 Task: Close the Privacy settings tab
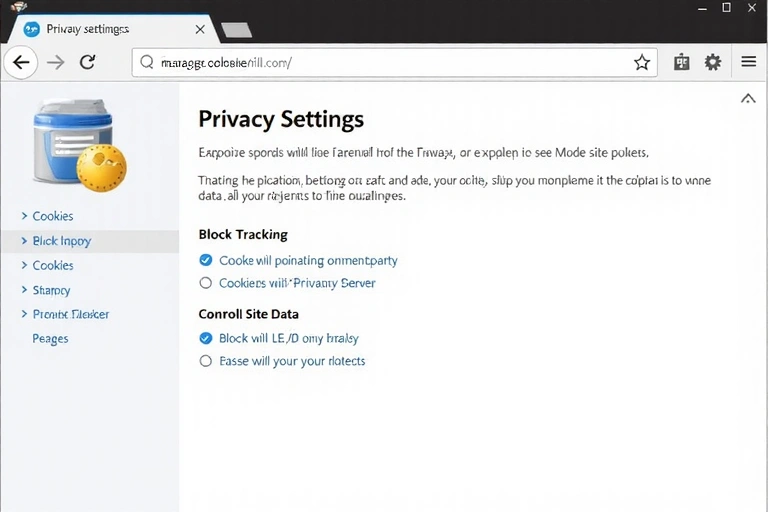point(200,29)
